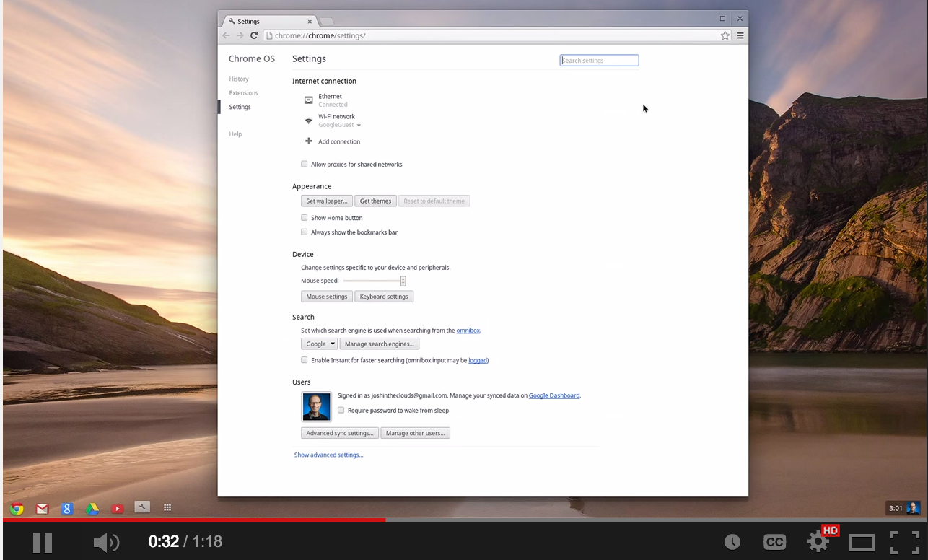Image resolution: width=928 pixels, height=560 pixels.
Task: Mute the video volume
Action: (x=106, y=542)
